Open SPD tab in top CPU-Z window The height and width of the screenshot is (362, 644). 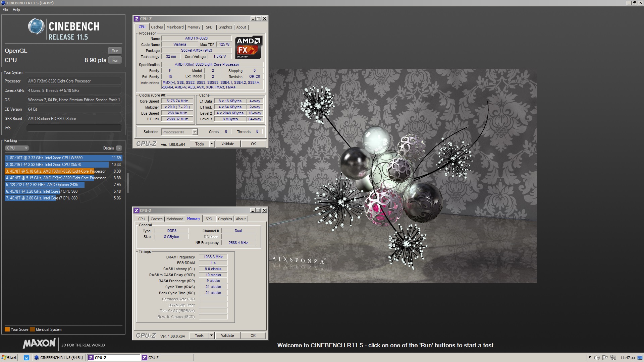(x=209, y=27)
